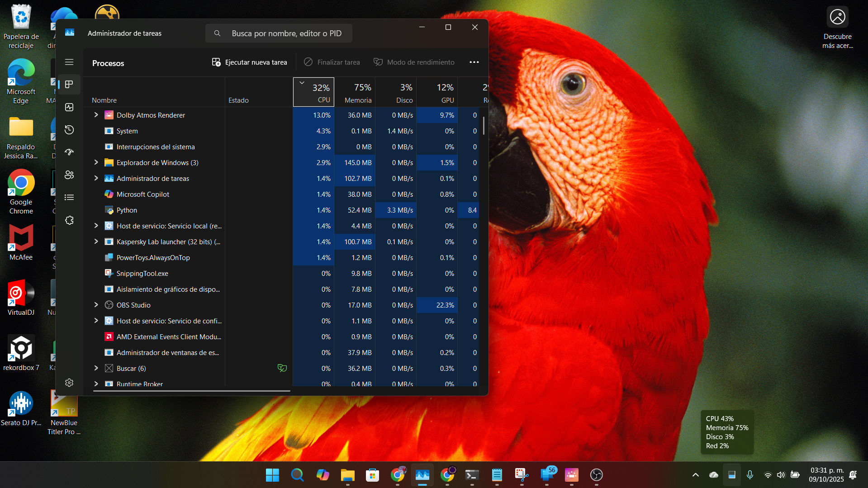Viewport: 868px width, 488px height.
Task: Open the Users section
Action: 69,175
